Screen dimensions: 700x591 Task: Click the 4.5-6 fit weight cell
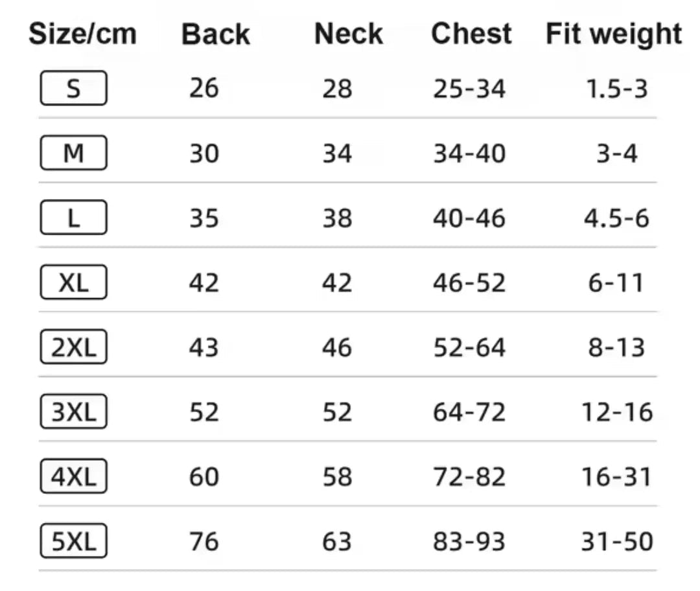pyautogui.click(x=617, y=218)
